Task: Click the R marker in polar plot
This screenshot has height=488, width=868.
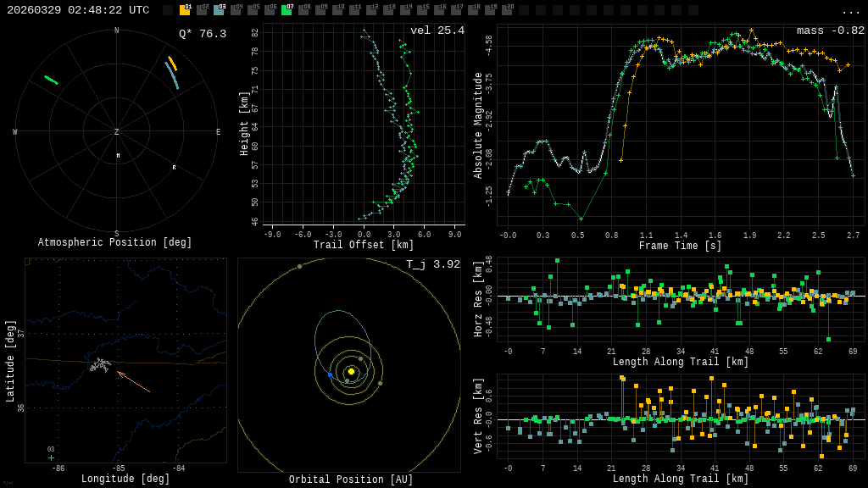Action: [175, 168]
